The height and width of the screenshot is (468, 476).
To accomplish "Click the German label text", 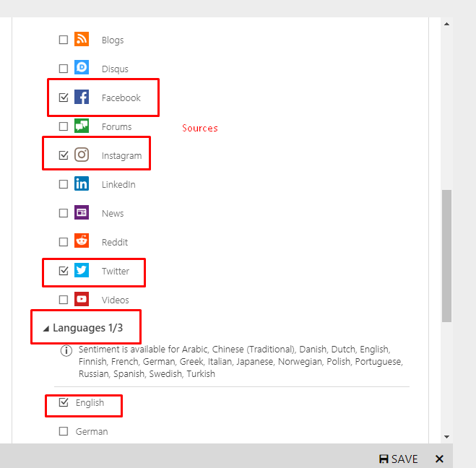I will [x=92, y=432].
